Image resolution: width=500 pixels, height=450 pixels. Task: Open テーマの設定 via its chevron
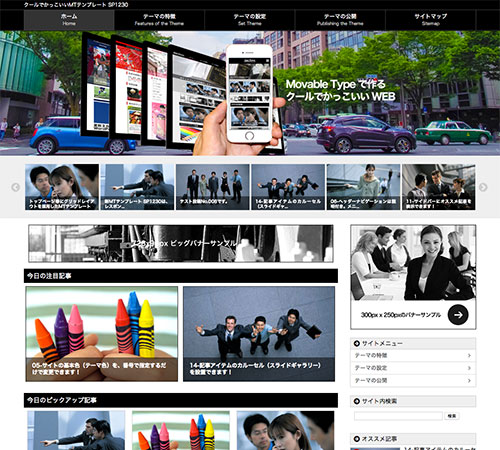coord(469,368)
